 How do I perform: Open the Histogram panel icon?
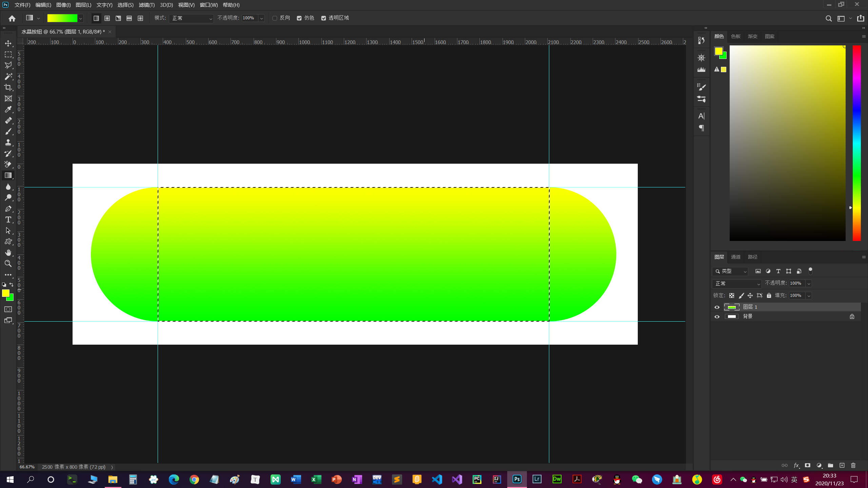coord(701,69)
